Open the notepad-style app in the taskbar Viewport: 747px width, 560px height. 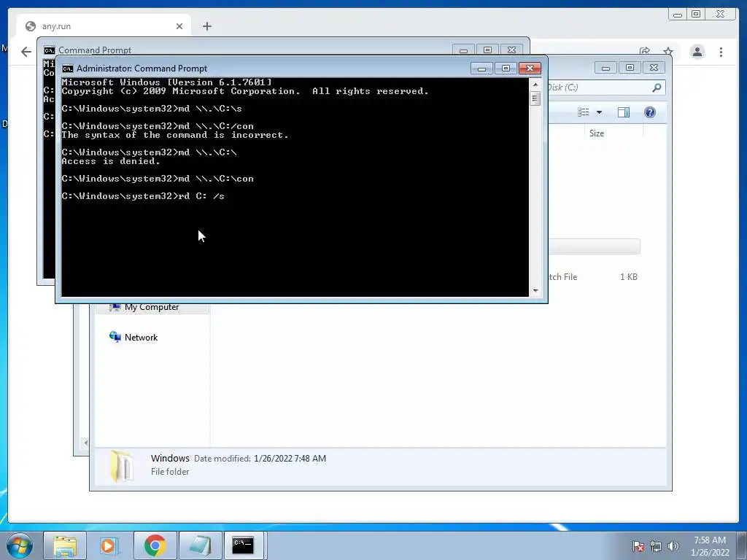200,545
